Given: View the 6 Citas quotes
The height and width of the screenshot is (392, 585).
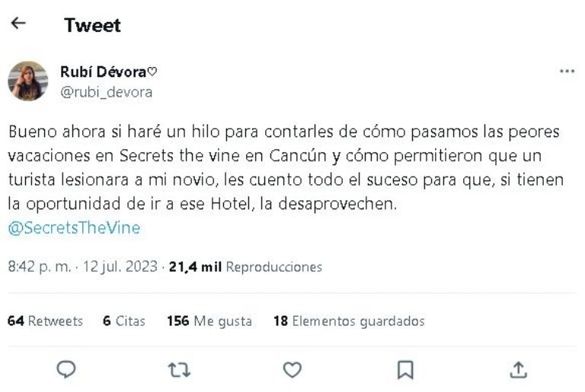Looking at the screenshot, I should (124, 320).
